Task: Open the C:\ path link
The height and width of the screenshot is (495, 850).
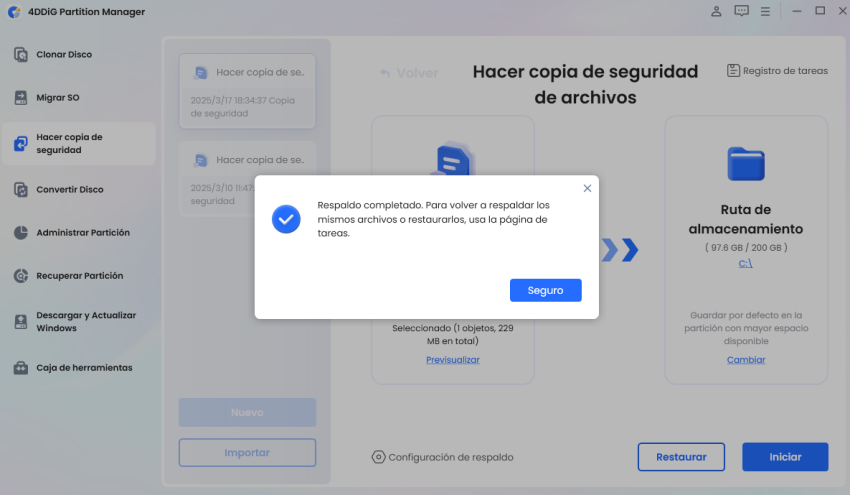Action: click(x=745, y=263)
